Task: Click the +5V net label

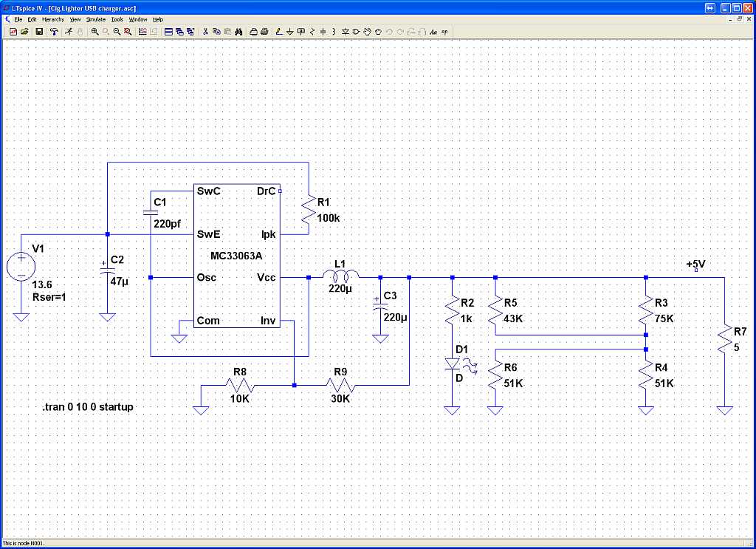Action: tap(695, 265)
